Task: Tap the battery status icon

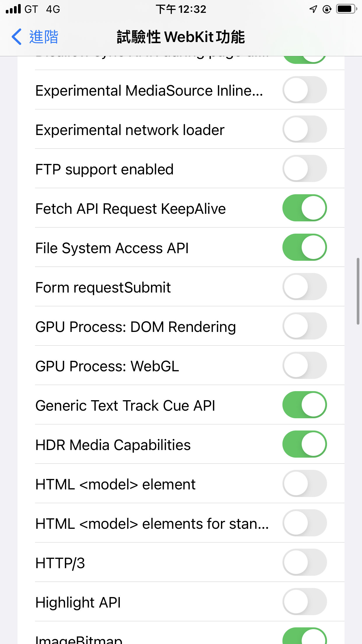Action: (346, 9)
